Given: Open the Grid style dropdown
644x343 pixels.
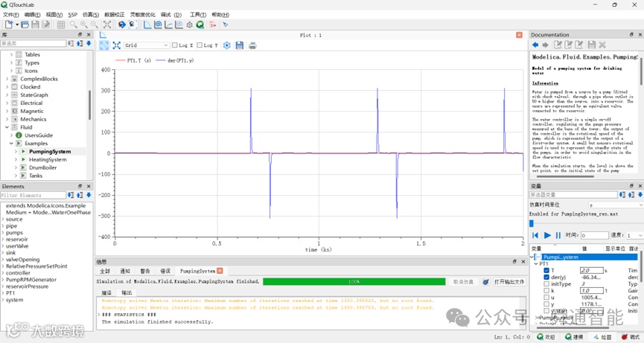Looking at the screenshot, I should coord(146,45).
